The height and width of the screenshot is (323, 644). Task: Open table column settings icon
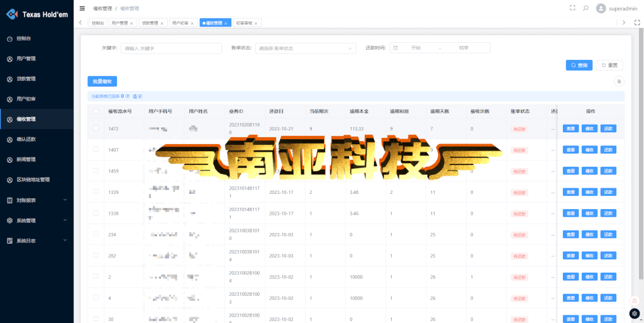click(x=619, y=81)
